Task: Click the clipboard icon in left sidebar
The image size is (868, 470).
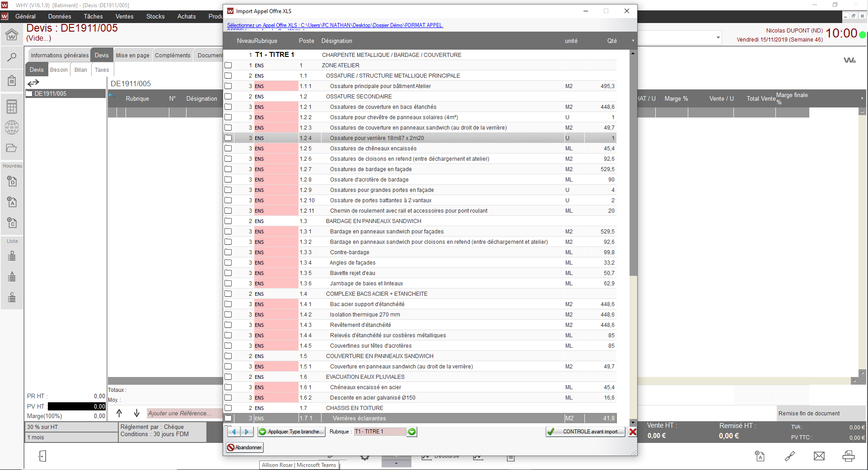Action: (12, 81)
